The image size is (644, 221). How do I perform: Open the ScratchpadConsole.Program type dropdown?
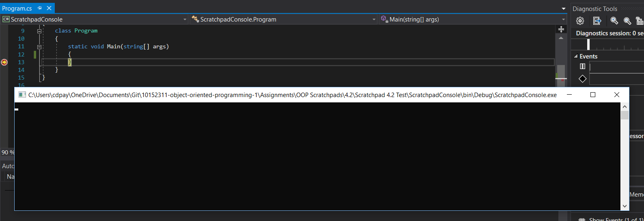[374, 19]
